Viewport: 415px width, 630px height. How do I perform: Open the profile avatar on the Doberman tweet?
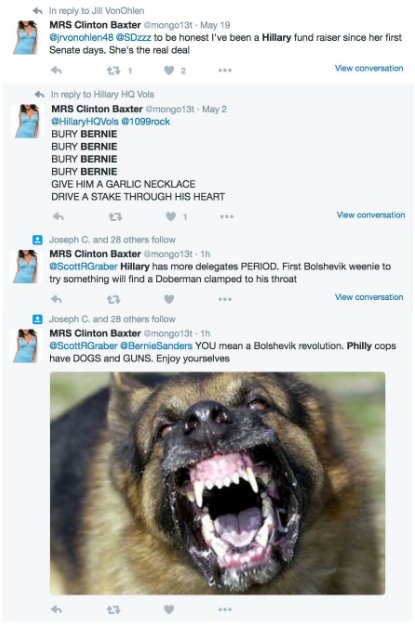[27, 266]
